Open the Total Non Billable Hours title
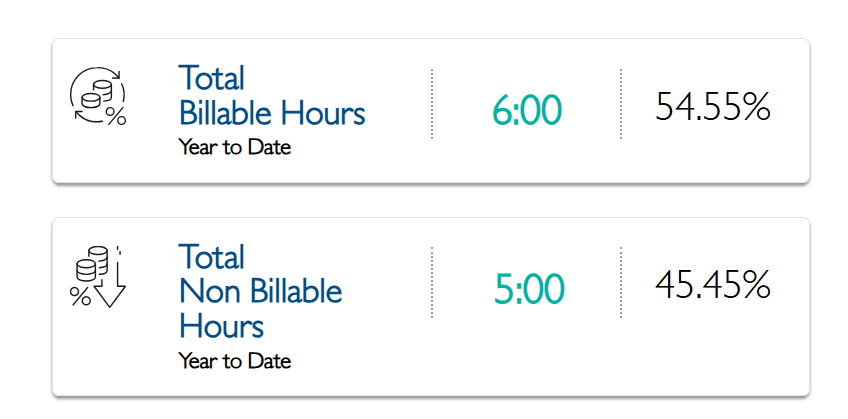Viewport: 848px width, 419px height. pyautogui.click(x=261, y=291)
